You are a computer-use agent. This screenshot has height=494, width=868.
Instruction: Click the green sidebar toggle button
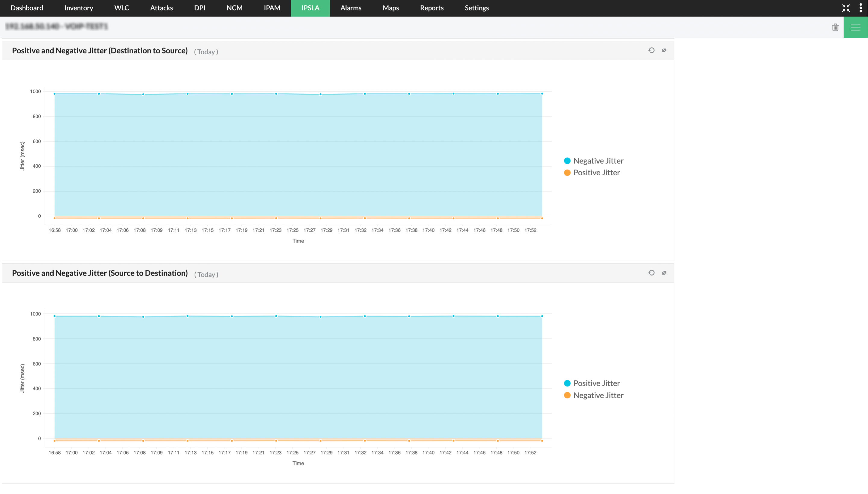click(856, 27)
